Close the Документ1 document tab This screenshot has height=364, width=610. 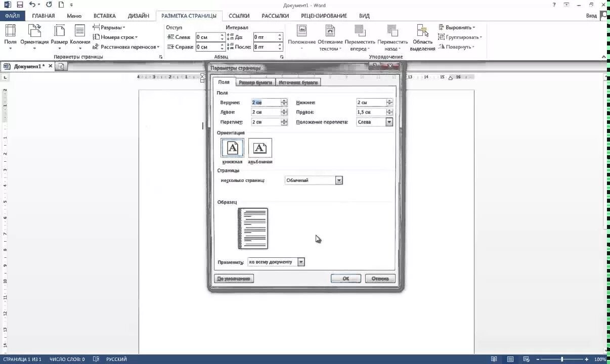click(x=50, y=66)
